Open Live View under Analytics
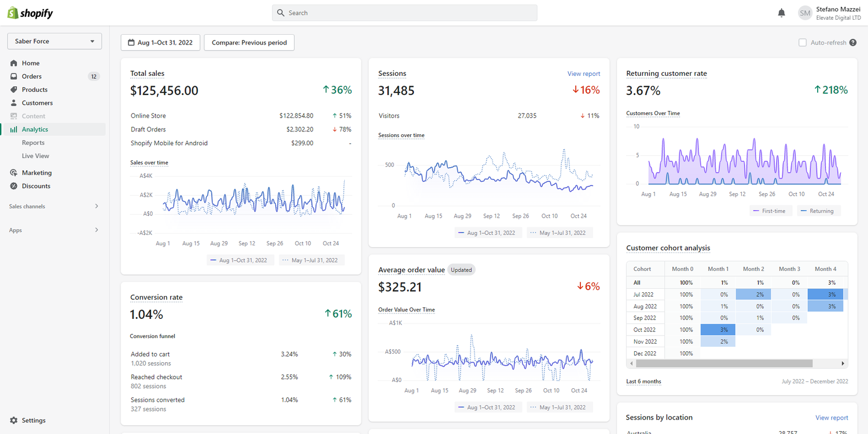The height and width of the screenshot is (434, 868). (35, 156)
